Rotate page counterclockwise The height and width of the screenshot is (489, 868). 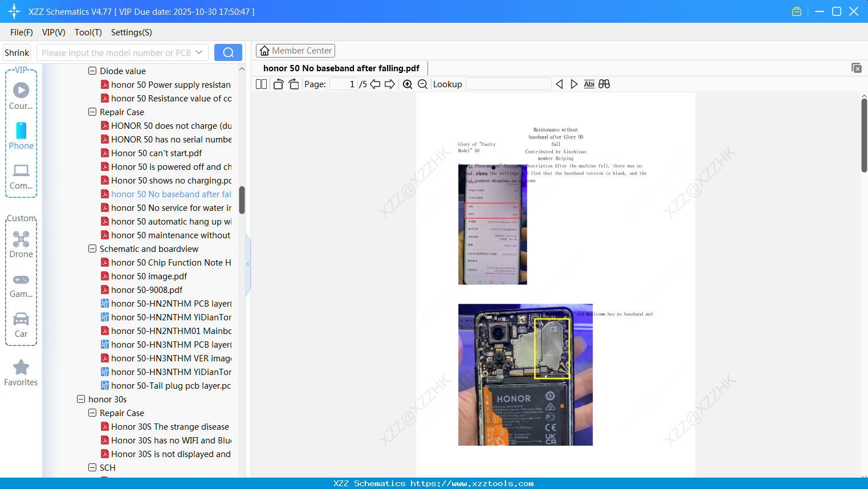[278, 84]
